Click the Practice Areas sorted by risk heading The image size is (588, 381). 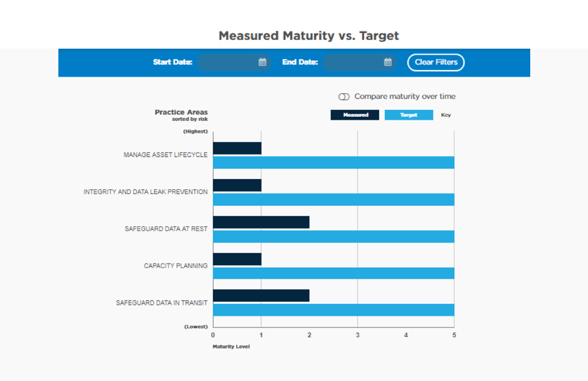[x=181, y=115]
